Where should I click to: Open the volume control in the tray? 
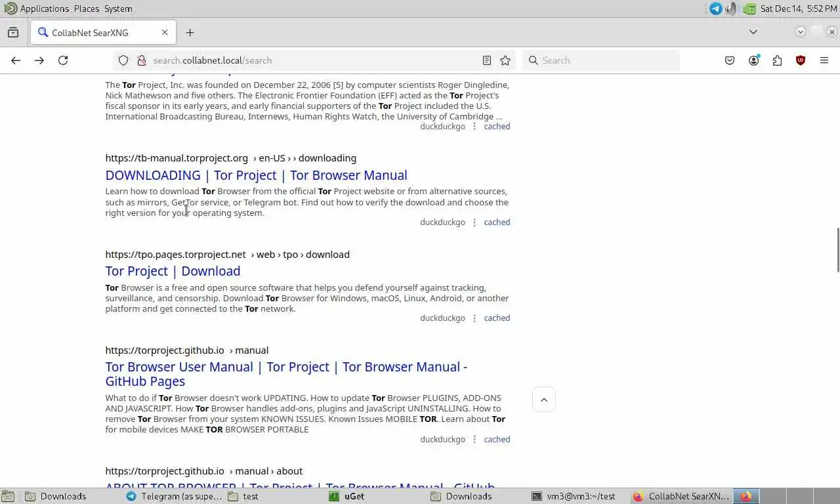732,9
